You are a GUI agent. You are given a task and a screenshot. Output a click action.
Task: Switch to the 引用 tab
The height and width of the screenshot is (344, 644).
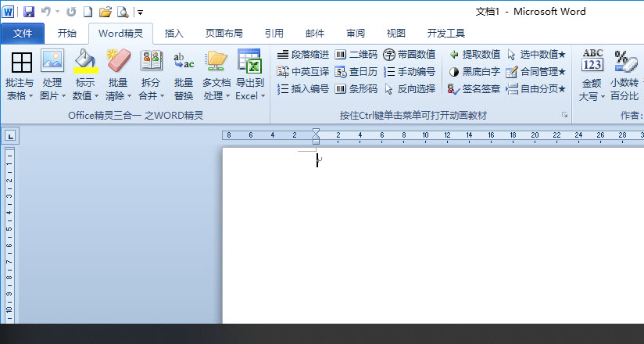pyautogui.click(x=274, y=34)
